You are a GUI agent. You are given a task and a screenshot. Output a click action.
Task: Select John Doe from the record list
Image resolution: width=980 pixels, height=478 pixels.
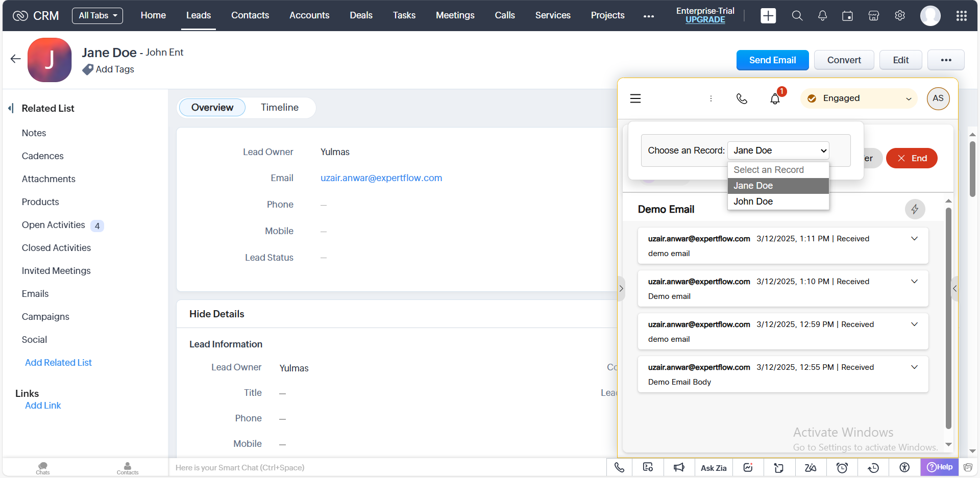(753, 202)
